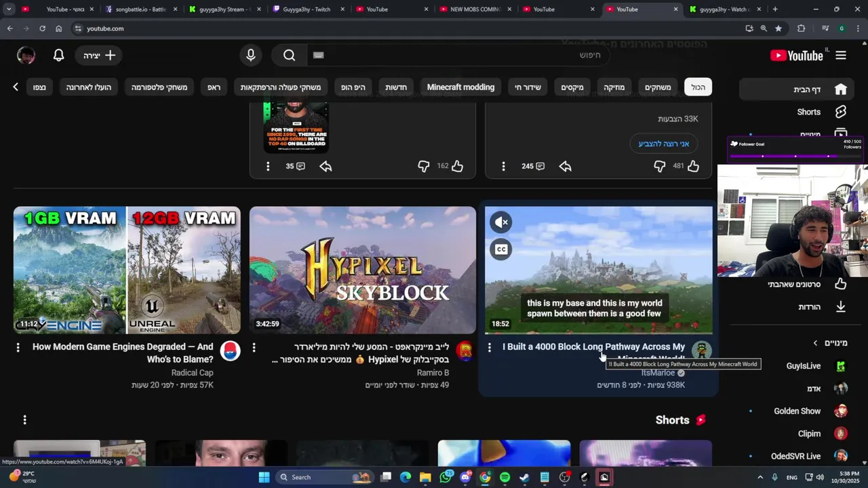The height and width of the screenshot is (488, 868).
Task: Select the משחקי פלטפורמה chip
Action: click(x=159, y=87)
